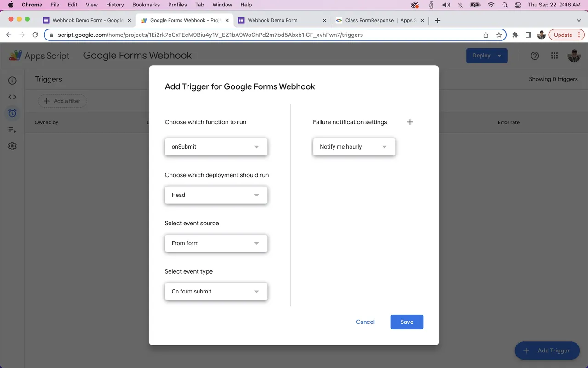The width and height of the screenshot is (588, 368).
Task: Open the On form submit event type dropdown
Action: [x=216, y=292]
